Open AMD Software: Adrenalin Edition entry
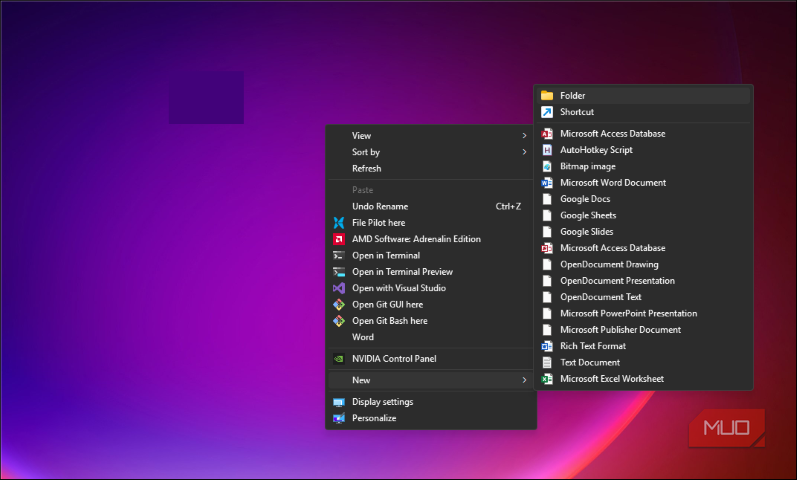The image size is (797, 480). (431, 239)
